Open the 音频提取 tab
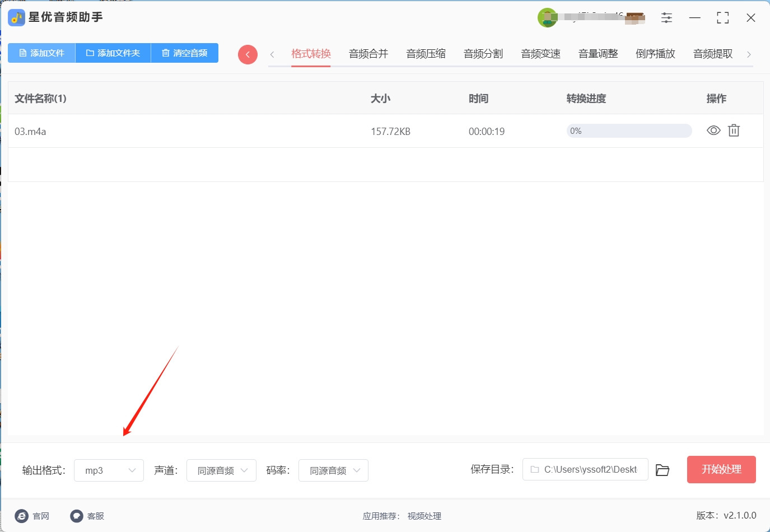Viewport: 770px width, 532px height. pyautogui.click(x=713, y=54)
